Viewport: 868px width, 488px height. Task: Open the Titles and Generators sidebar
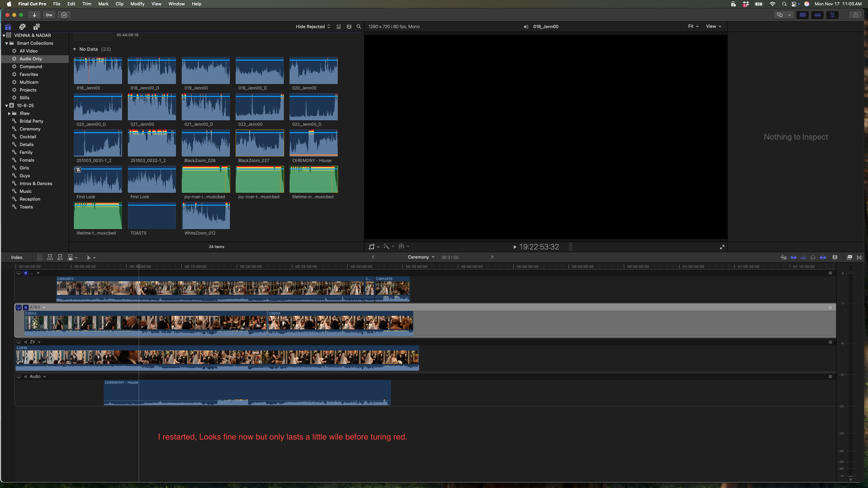tap(37, 27)
